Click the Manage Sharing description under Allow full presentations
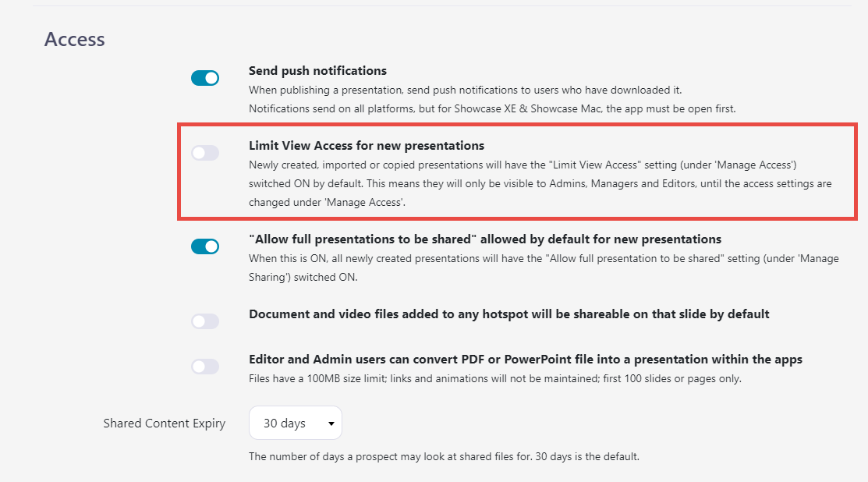Screen dimensions: 868x482 coord(543,267)
